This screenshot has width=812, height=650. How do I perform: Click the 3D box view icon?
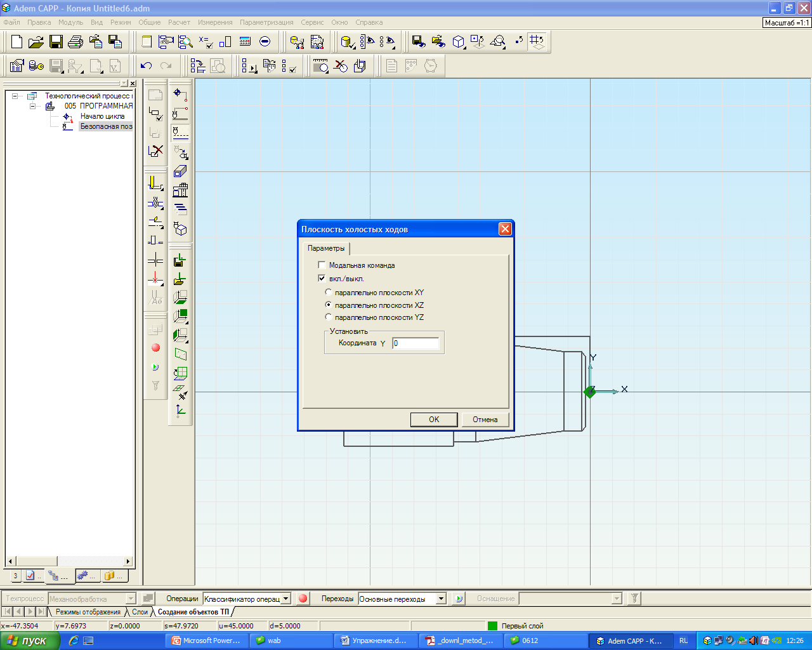tap(459, 42)
